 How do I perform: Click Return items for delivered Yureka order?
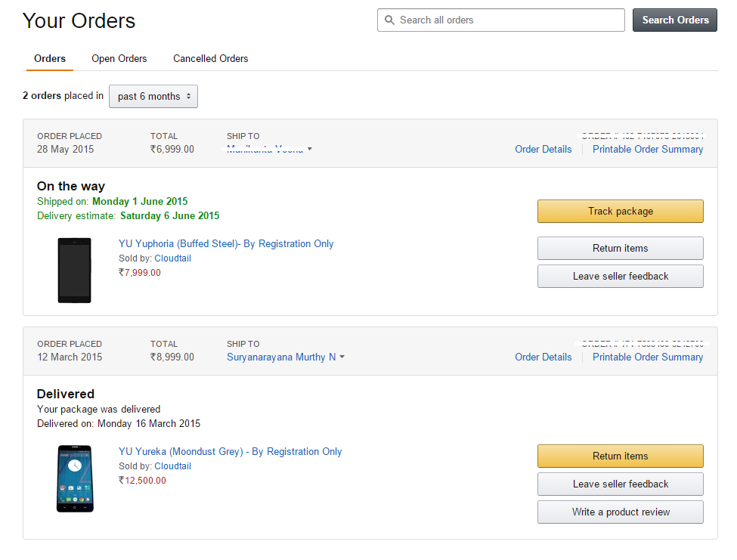click(x=621, y=456)
